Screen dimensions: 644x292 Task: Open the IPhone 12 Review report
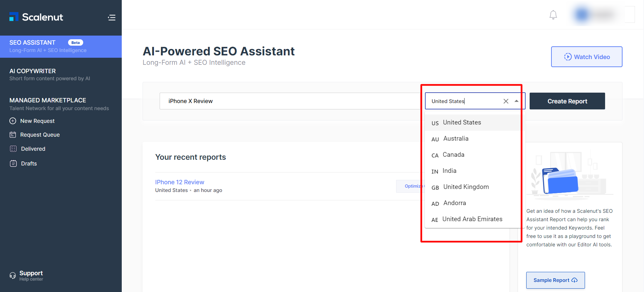click(x=179, y=182)
